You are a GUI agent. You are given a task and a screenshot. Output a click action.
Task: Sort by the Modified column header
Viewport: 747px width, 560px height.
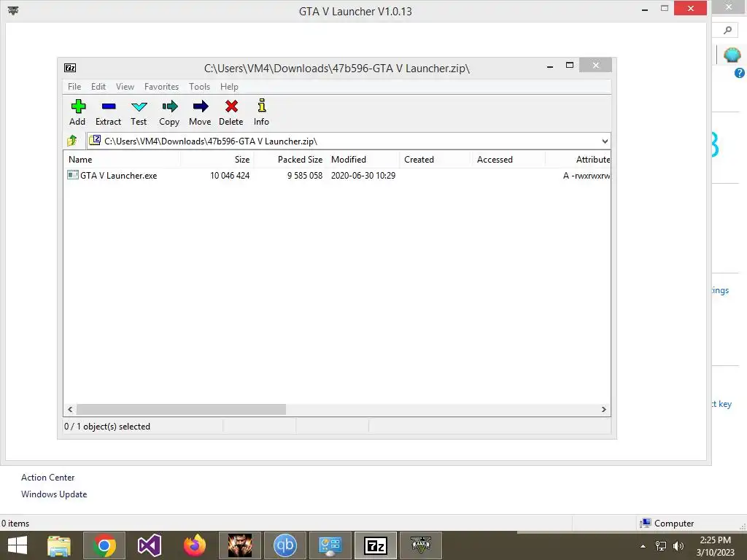tap(363, 160)
